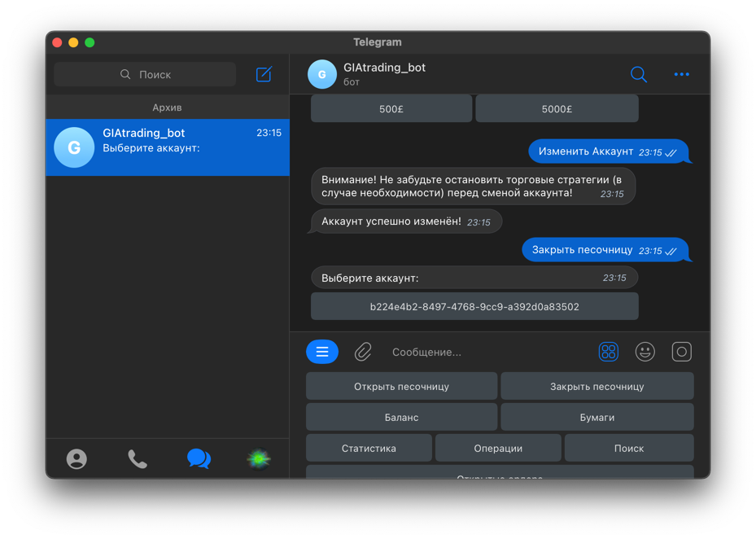Select the GIAtrading_bot chat in the sidebar
The height and width of the screenshot is (539, 756).
tap(168, 147)
